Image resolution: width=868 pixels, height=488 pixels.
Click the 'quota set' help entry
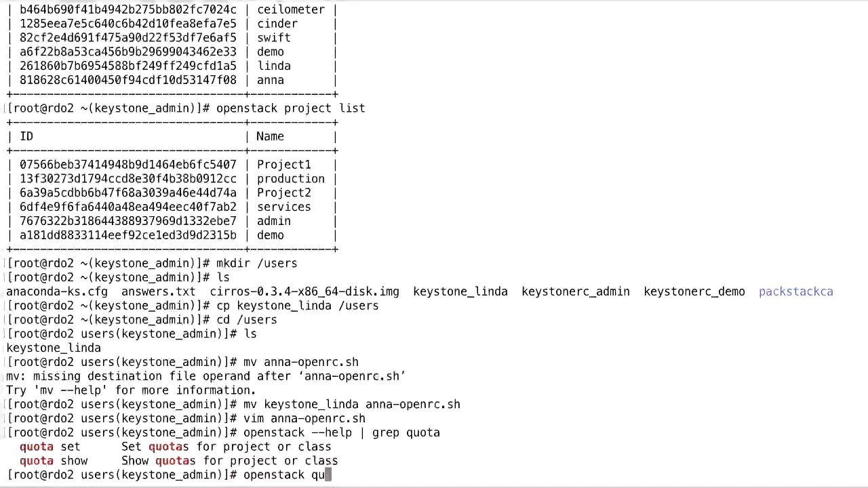pos(50,447)
